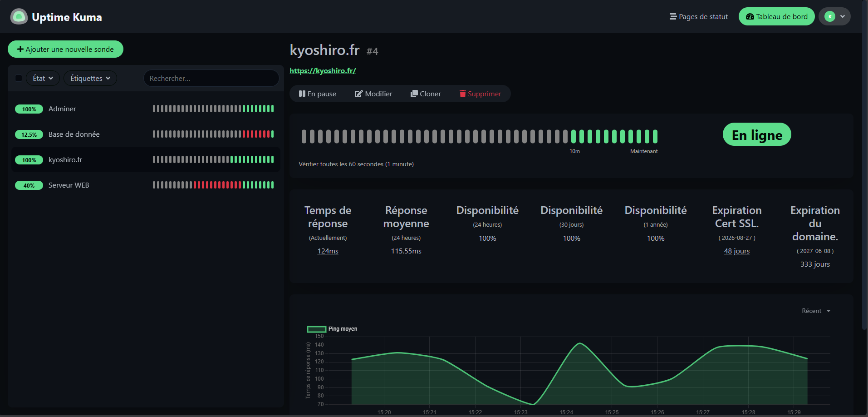This screenshot has height=417, width=868.
Task: Focus the Rechercher search field
Action: pos(211,78)
